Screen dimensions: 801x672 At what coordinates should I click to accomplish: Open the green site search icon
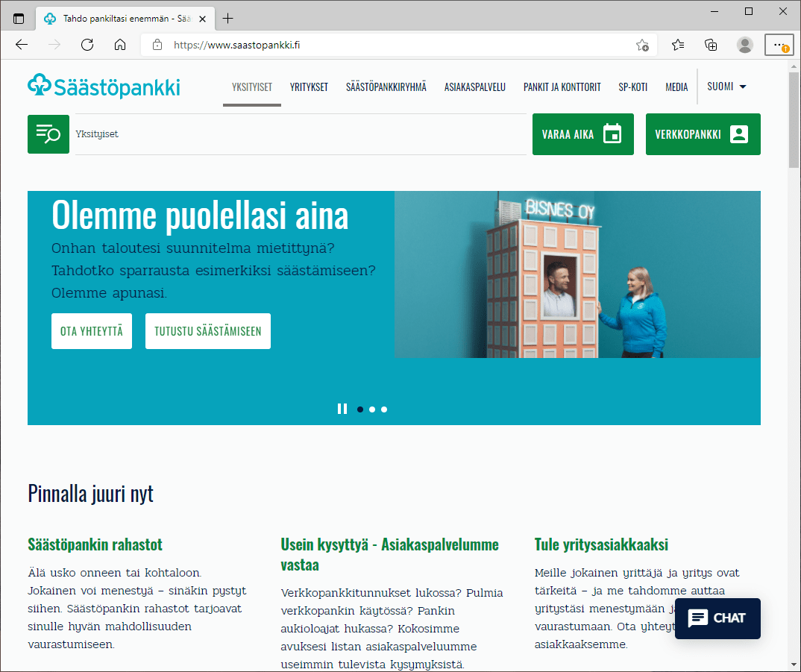(x=48, y=134)
